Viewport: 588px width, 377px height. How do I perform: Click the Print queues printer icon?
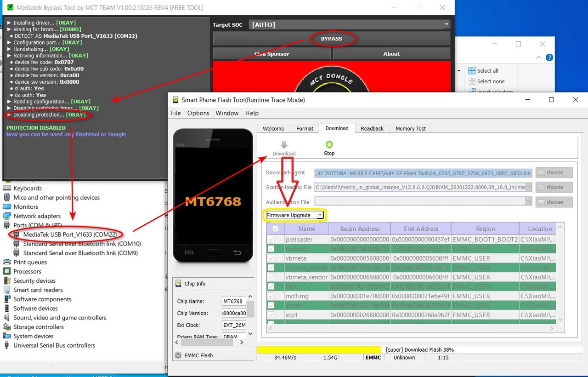[7, 262]
